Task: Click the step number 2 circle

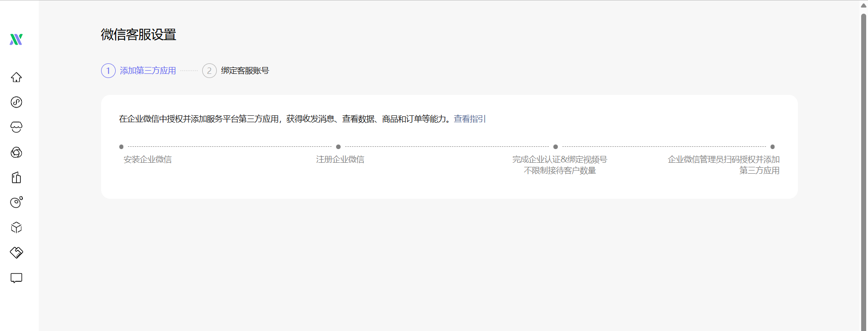Action: (x=209, y=71)
